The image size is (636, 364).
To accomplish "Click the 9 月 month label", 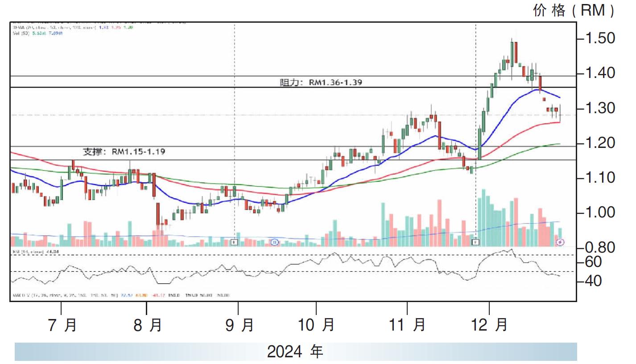I will (x=239, y=325).
